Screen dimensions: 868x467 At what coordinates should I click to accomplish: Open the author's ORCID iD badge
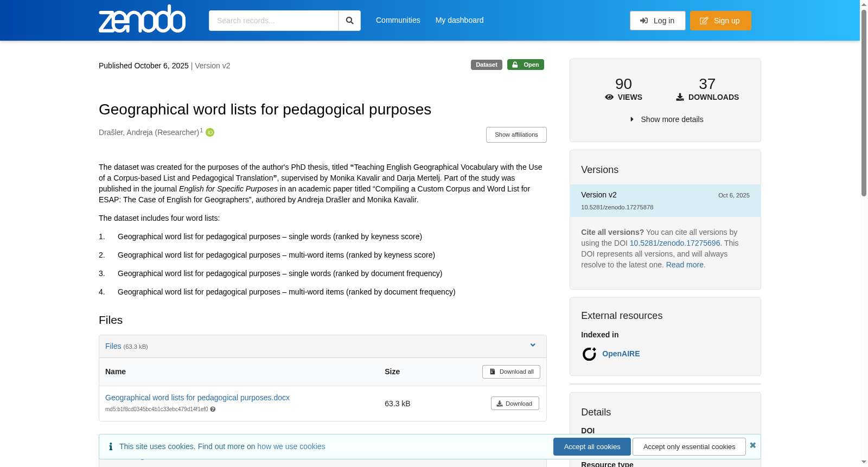210,132
